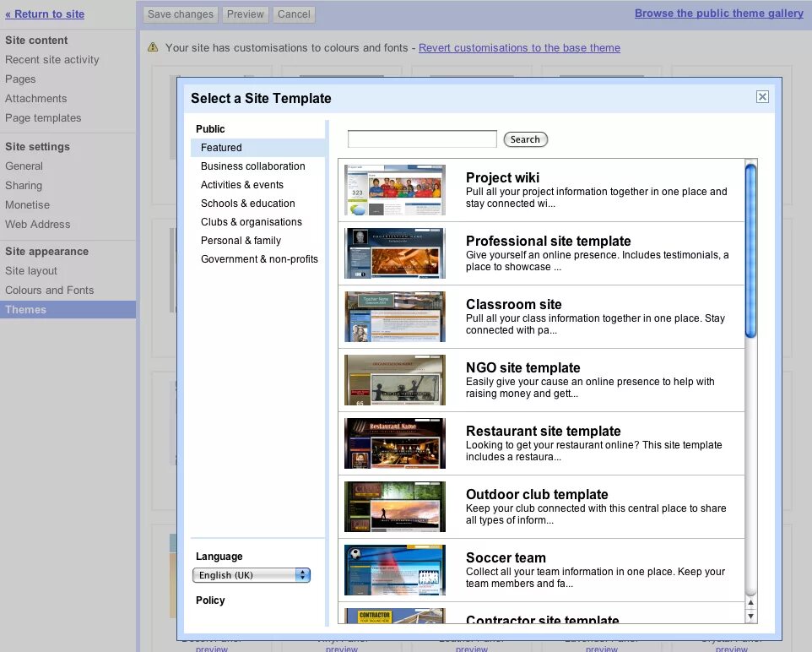Image resolution: width=812 pixels, height=652 pixels.
Task: Select the Restaurant site template preview image
Action: click(393, 443)
